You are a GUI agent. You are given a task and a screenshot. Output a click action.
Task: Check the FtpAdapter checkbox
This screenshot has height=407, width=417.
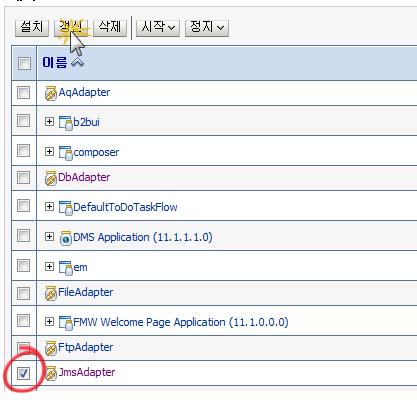tap(24, 349)
